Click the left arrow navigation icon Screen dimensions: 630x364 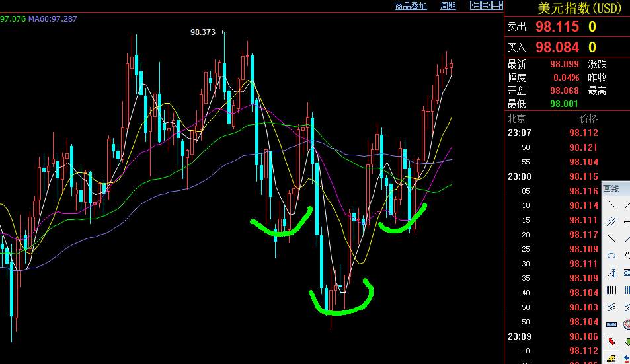click(475, 5)
